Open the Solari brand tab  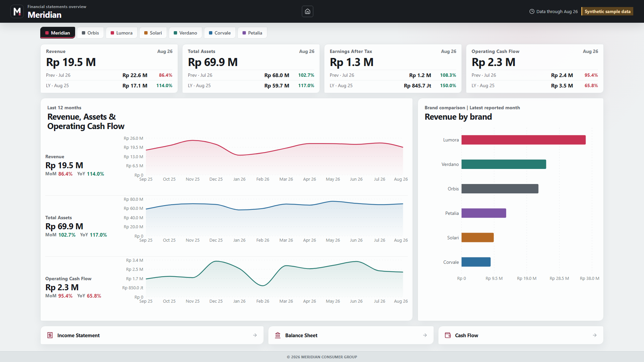pos(153,33)
